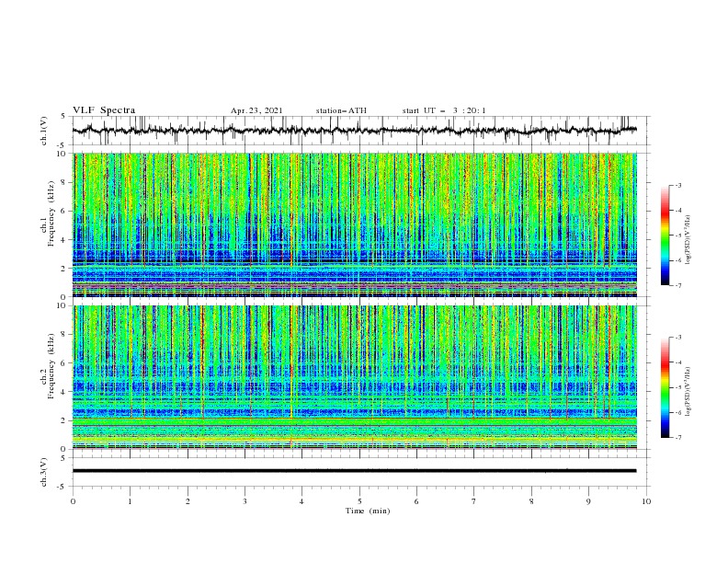Click the ch.3 flat black waveform trace

pos(354,471)
